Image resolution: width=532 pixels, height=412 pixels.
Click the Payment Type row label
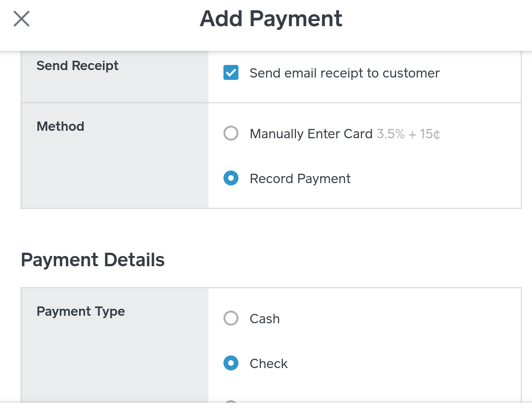(80, 312)
